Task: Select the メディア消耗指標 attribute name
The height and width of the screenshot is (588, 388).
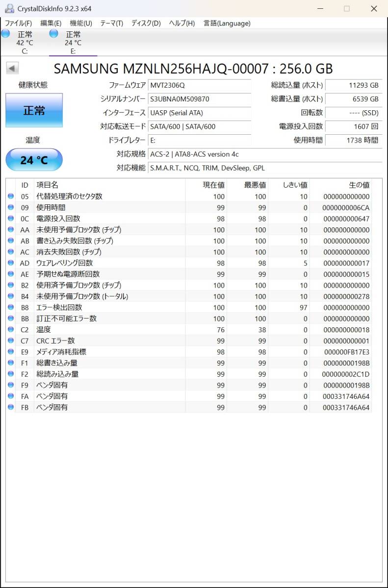Action: (61, 352)
